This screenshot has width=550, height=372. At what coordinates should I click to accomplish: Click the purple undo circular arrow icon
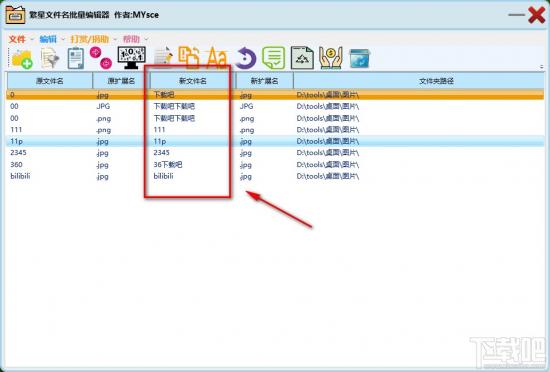point(246,58)
